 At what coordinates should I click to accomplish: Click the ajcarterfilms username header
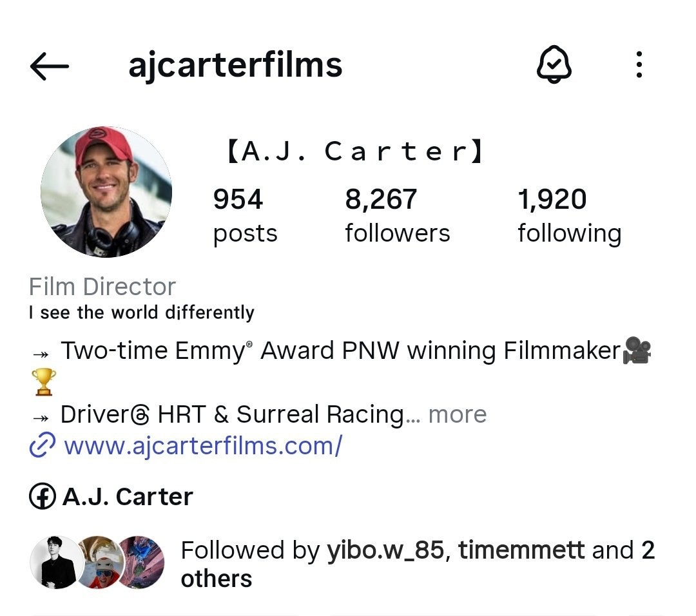(x=235, y=65)
